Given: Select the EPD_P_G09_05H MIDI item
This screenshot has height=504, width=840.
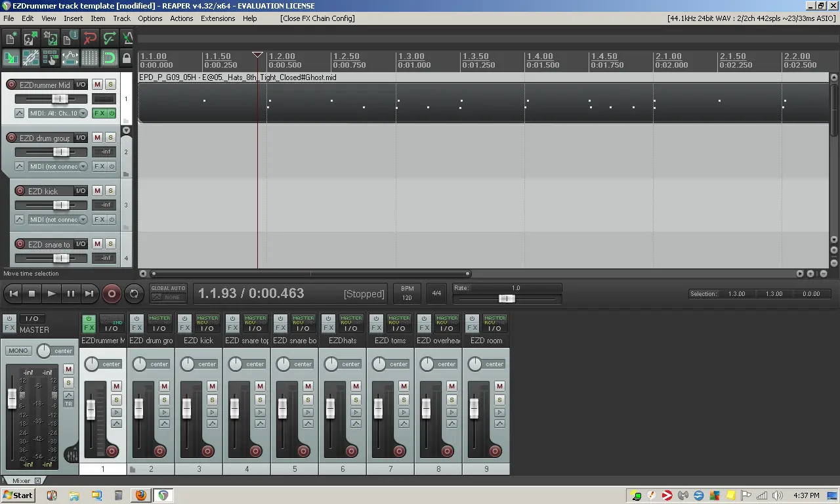Looking at the screenshot, I should (483, 102).
